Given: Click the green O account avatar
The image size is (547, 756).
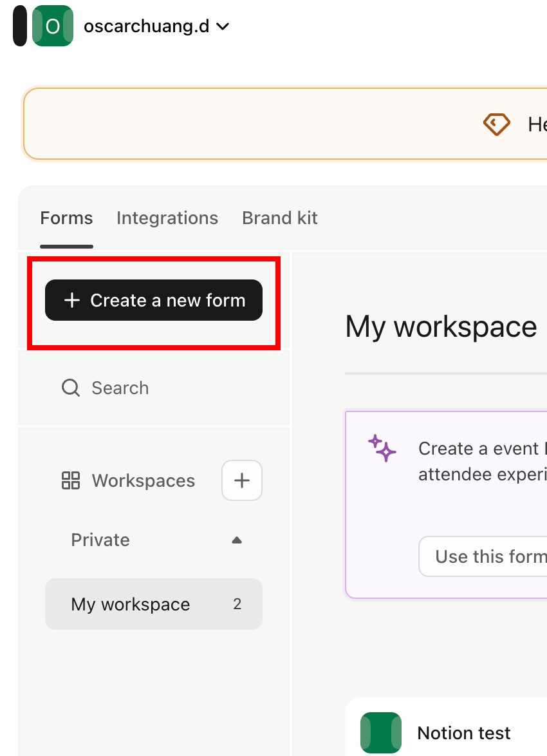Looking at the screenshot, I should tap(53, 26).
